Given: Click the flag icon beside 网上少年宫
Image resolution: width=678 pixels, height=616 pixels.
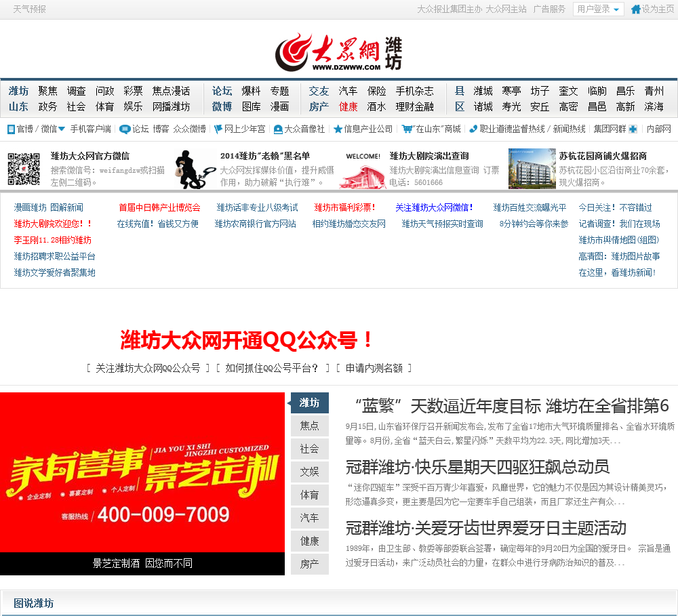Looking at the screenshot, I should coord(218,129).
